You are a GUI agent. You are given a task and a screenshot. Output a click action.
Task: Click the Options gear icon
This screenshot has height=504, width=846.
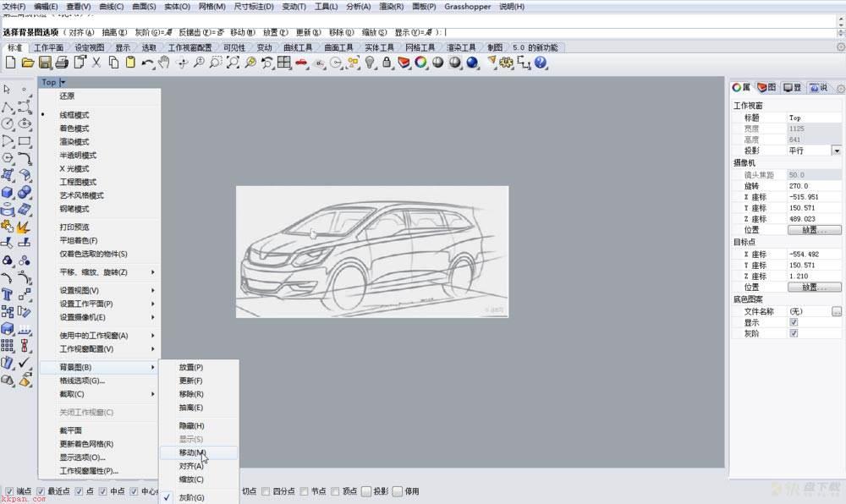(506, 63)
